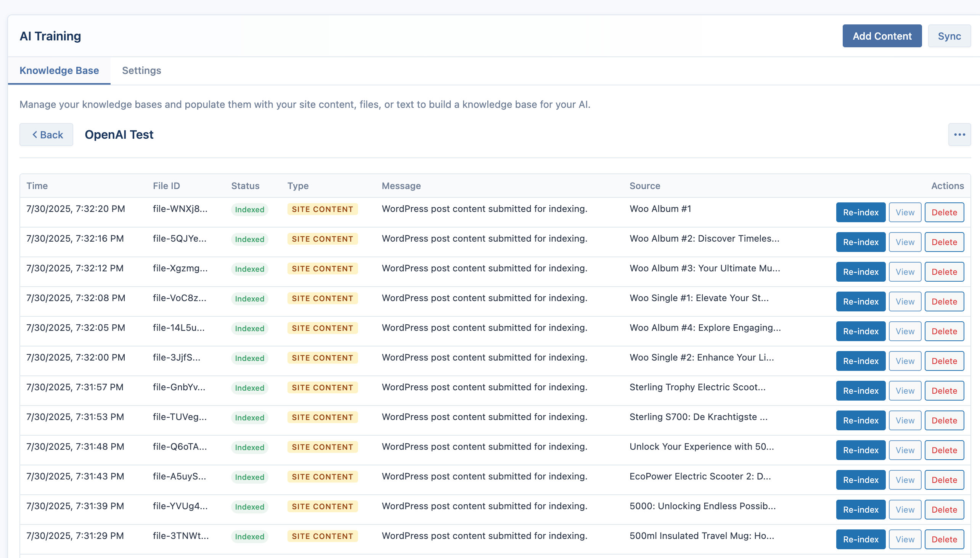Click the Time column header
Viewport: 980px width, 558px height.
pyautogui.click(x=37, y=186)
